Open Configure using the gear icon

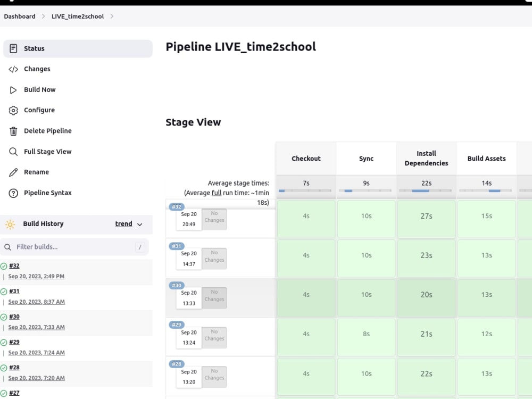pyautogui.click(x=13, y=110)
